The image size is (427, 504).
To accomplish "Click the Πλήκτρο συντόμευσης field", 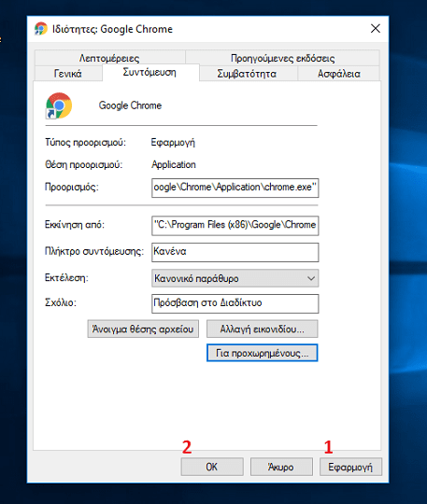I will coord(235,252).
